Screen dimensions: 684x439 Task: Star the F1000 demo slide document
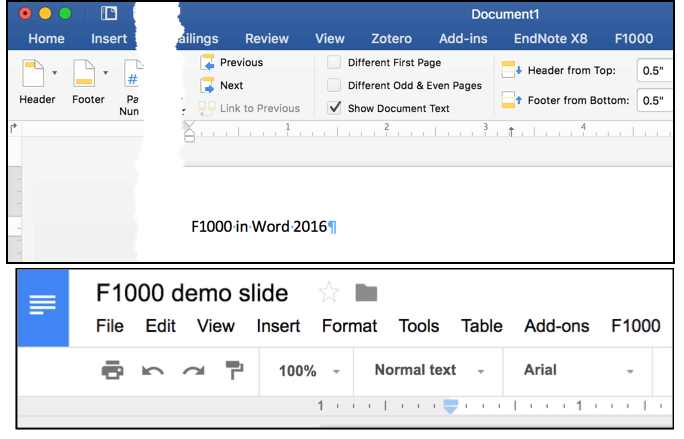[328, 292]
